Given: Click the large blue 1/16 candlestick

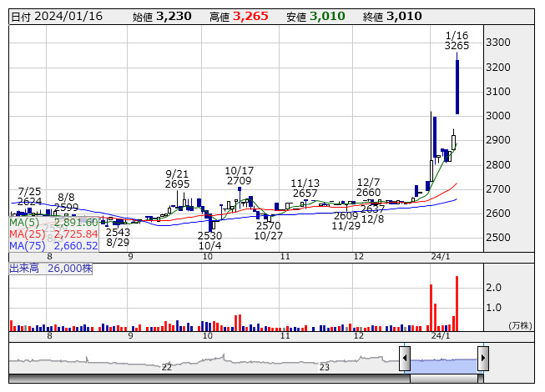Looking at the screenshot, I should click(457, 88).
